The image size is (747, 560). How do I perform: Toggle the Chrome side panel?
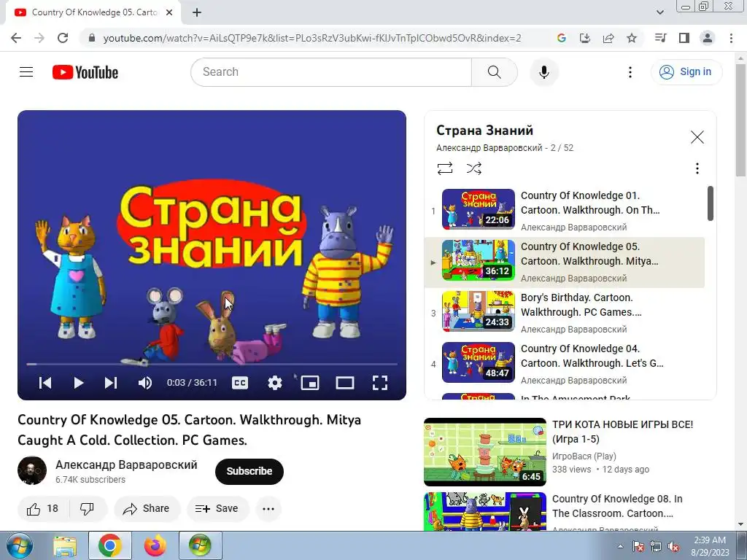[x=684, y=38]
